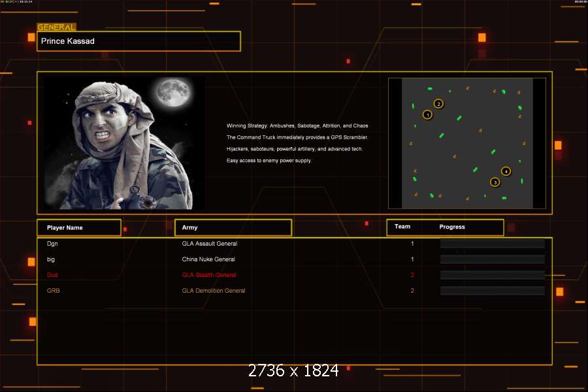
Task: Click the Player Name column header
Action: coord(79,227)
